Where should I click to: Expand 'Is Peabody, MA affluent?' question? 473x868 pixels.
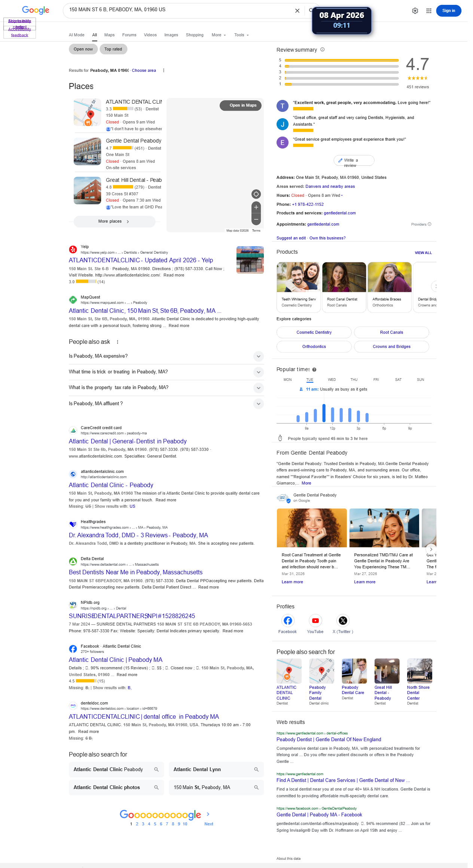point(166,404)
